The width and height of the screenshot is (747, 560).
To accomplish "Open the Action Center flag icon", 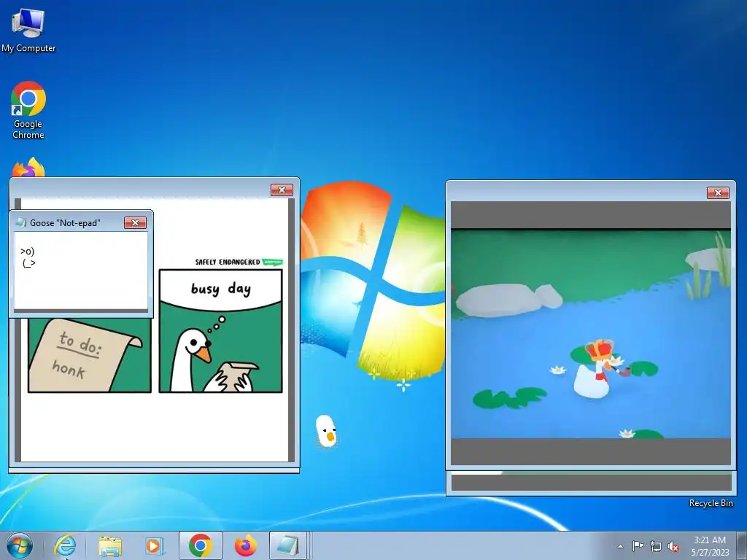I will [638, 546].
